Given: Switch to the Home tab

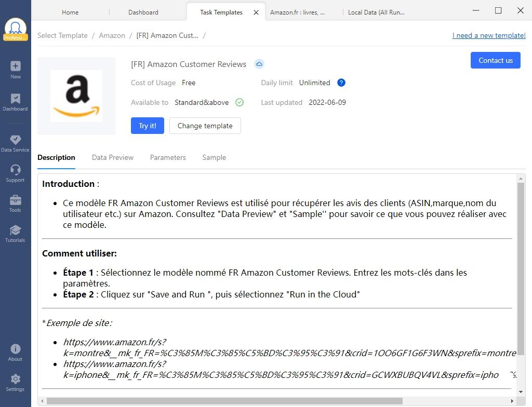Looking at the screenshot, I should pyautogui.click(x=70, y=12).
